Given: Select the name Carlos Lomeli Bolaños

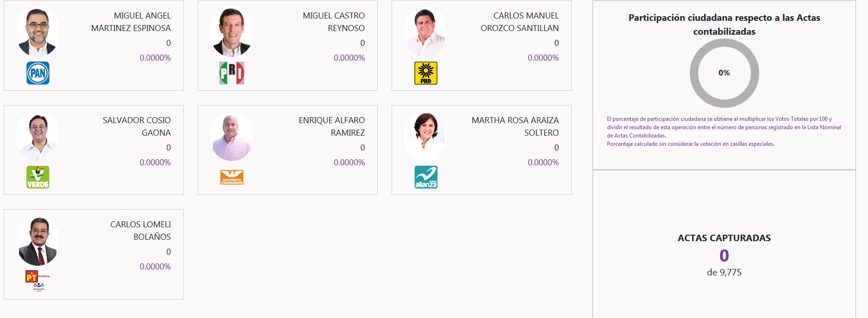Looking at the screenshot, I should tap(140, 231).
